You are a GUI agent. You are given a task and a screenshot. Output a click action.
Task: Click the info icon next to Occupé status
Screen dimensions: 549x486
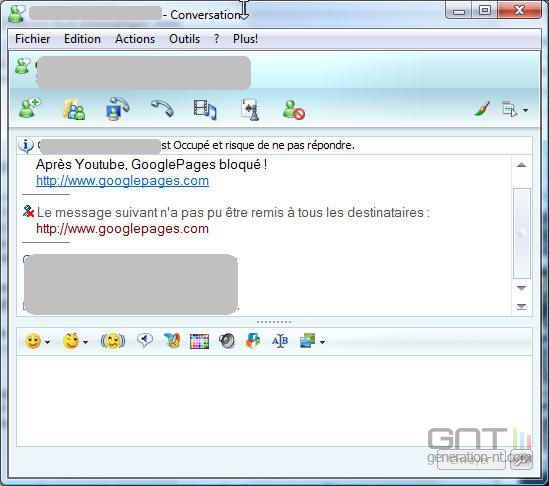[x=26, y=145]
